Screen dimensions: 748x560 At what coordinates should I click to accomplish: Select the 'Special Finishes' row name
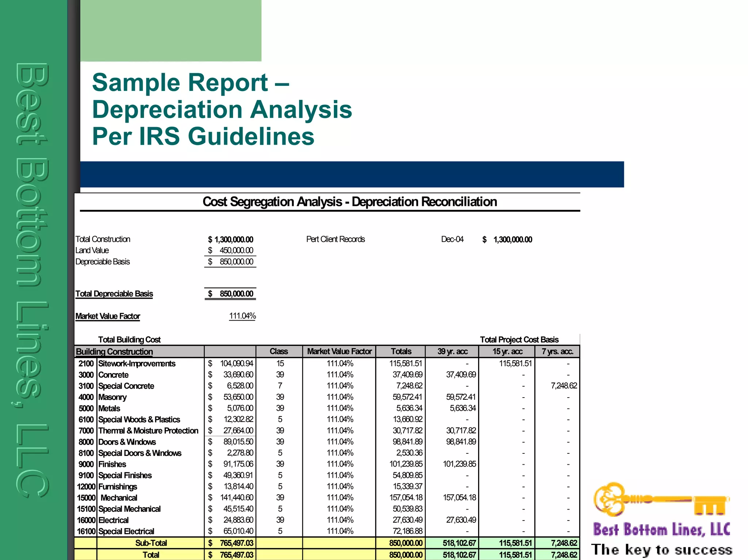[x=125, y=475]
